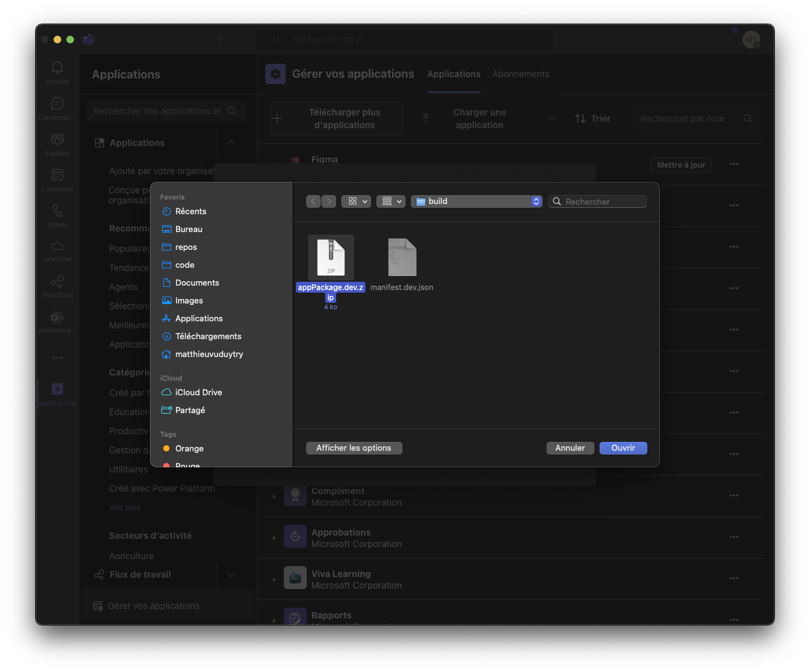Screen dimensions: 810x672
Task: Click the Ouvrir button
Action: [623, 448]
